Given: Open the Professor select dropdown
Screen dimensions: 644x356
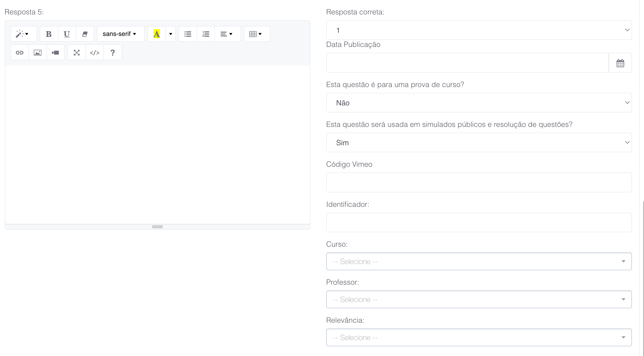Looking at the screenshot, I should (x=479, y=299).
